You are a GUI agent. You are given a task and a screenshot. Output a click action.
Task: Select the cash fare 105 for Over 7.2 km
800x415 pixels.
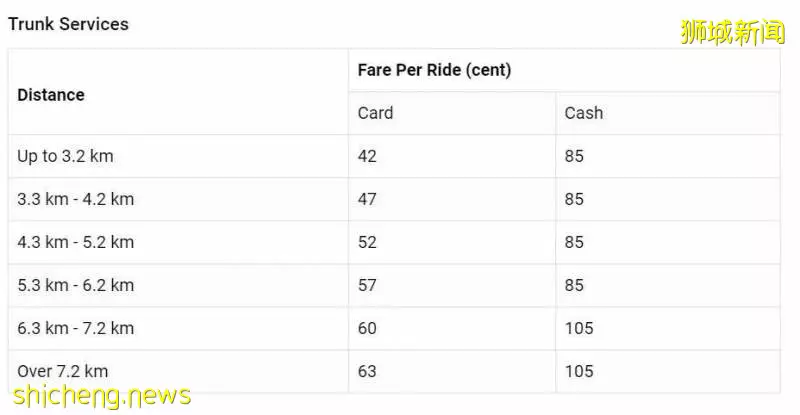click(579, 371)
